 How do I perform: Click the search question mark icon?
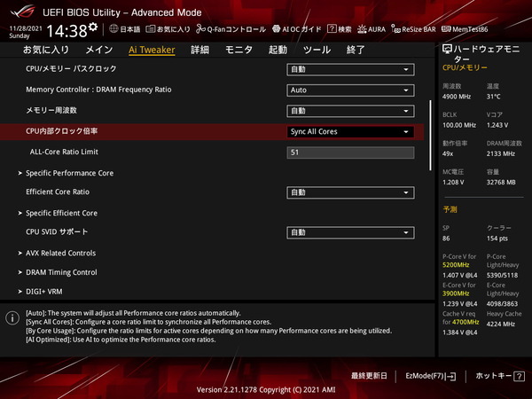pos(332,29)
